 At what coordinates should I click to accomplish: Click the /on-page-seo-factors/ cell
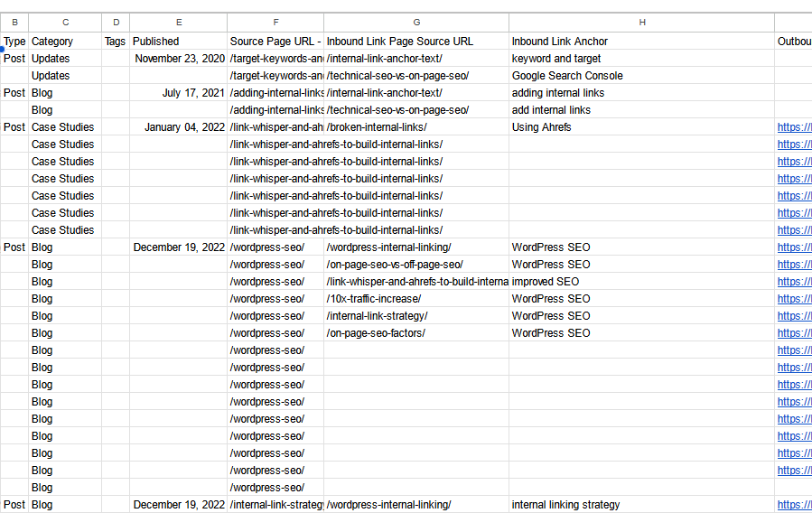click(416, 333)
